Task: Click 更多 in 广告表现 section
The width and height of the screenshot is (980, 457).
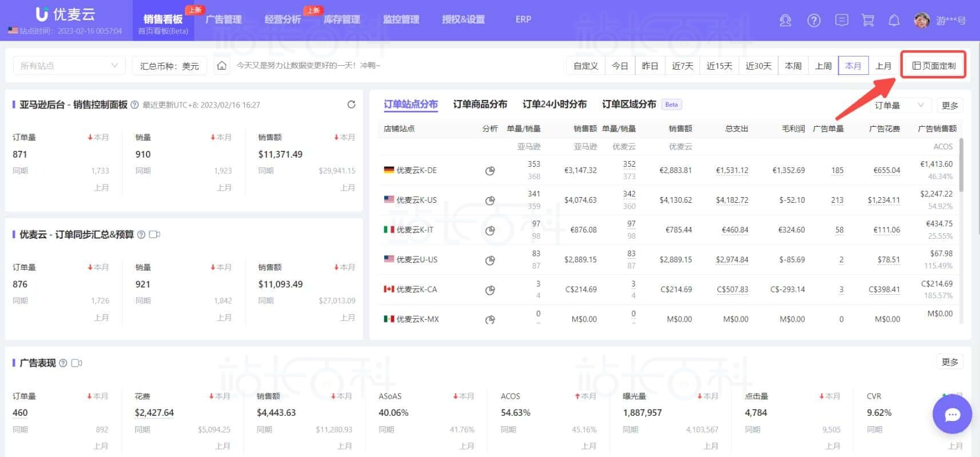Action: (x=950, y=362)
